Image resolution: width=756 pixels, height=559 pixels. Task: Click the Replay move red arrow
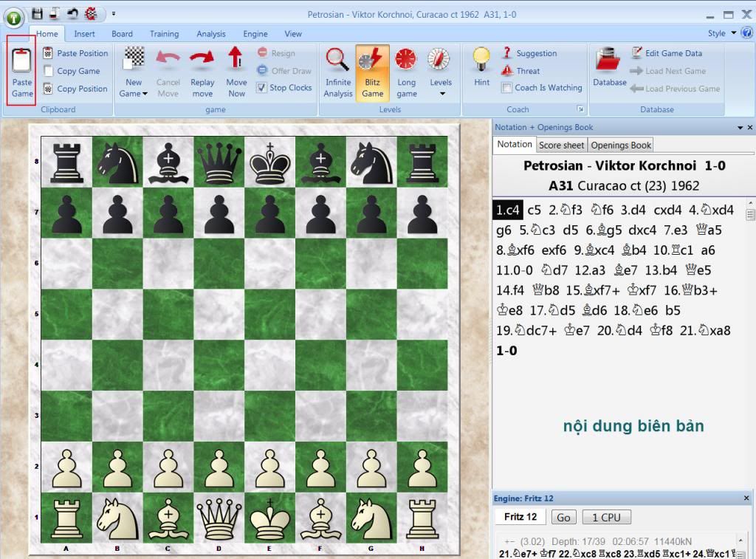(202, 72)
